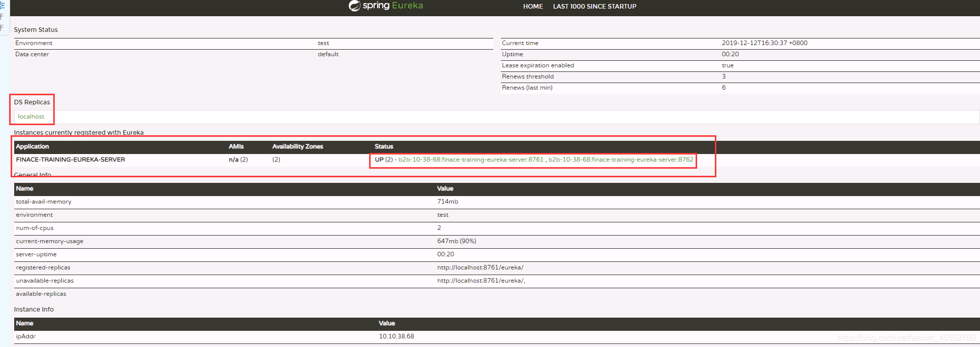Click the Current time label
Image resolution: width=980 pixels, height=347 pixels.
[x=520, y=43]
